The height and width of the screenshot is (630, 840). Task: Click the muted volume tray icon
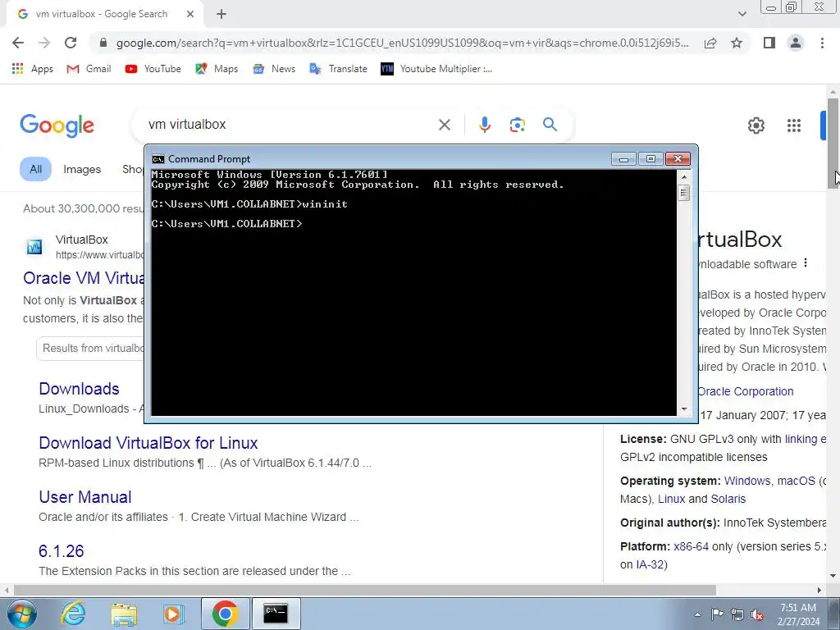tap(757, 614)
